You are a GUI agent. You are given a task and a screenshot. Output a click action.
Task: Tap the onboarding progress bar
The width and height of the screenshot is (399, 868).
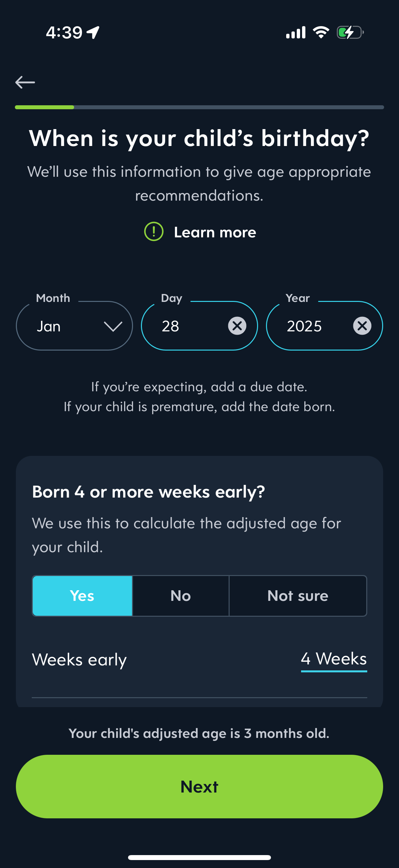199,107
